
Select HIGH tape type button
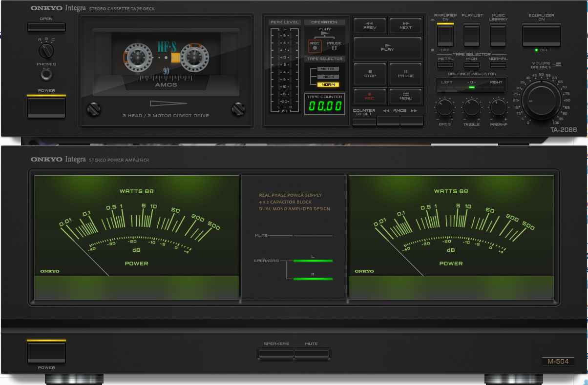[x=472, y=65]
